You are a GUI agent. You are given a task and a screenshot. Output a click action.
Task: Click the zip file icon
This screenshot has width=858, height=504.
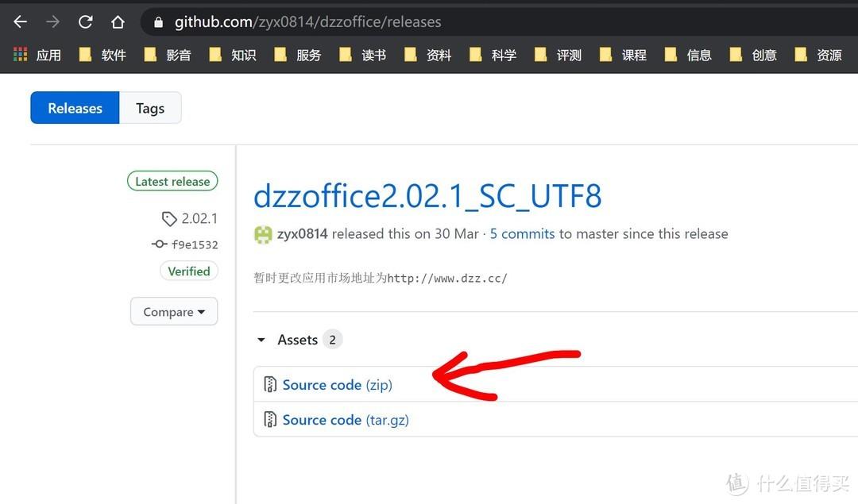pos(270,384)
